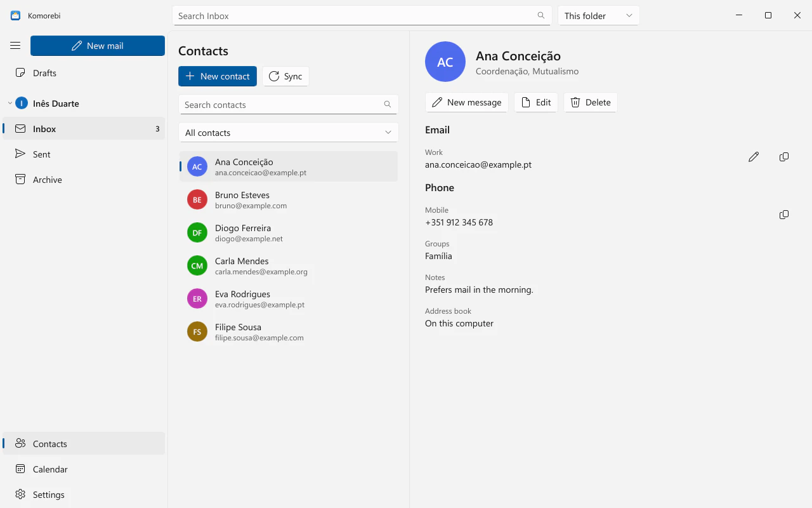Edit the selected contact

(x=536, y=102)
